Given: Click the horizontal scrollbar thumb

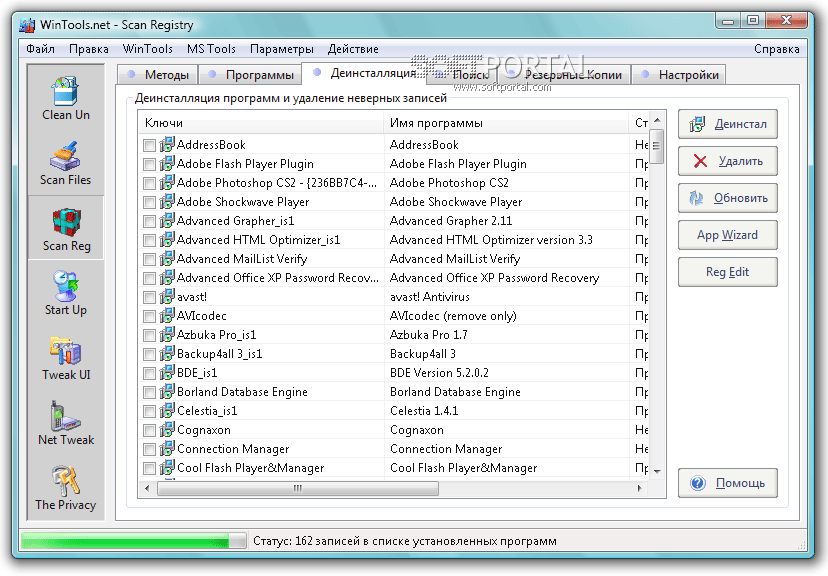Looking at the screenshot, I should pos(298,488).
